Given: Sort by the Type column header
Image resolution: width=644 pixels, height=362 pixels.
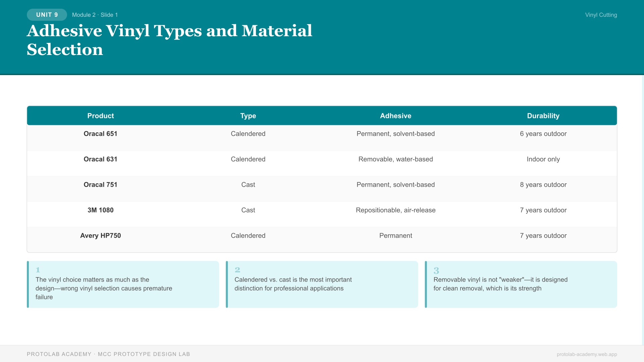Looking at the screenshot, I should [248, 116].
